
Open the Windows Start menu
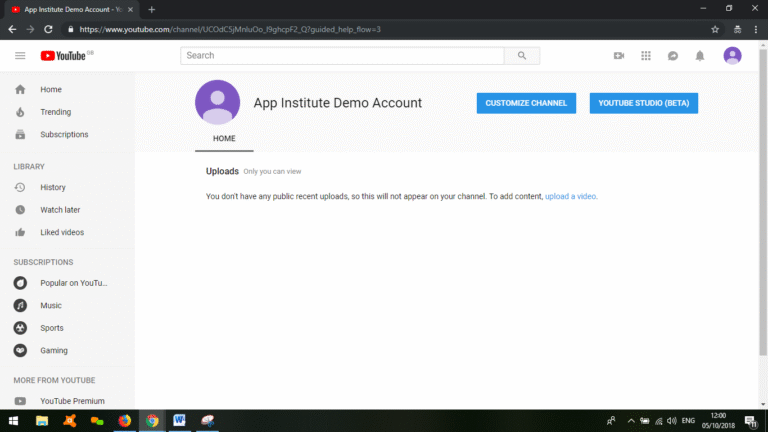click(x=13, y=421)
